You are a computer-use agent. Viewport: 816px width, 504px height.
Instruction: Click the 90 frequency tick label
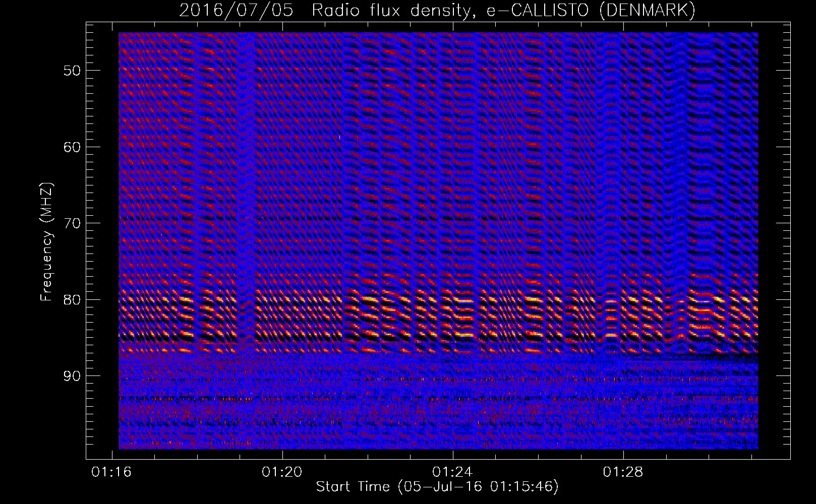point(72,376)
